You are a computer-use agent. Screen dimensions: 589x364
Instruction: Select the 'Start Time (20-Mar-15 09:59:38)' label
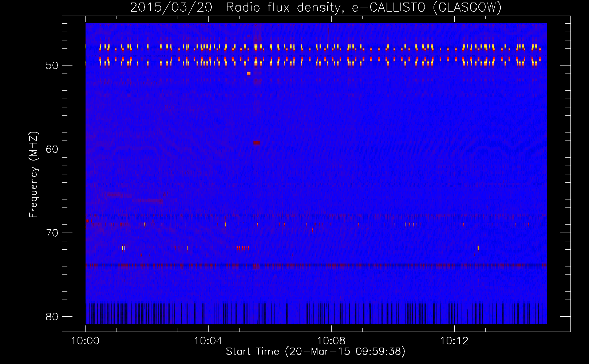(x=316, y=352)
